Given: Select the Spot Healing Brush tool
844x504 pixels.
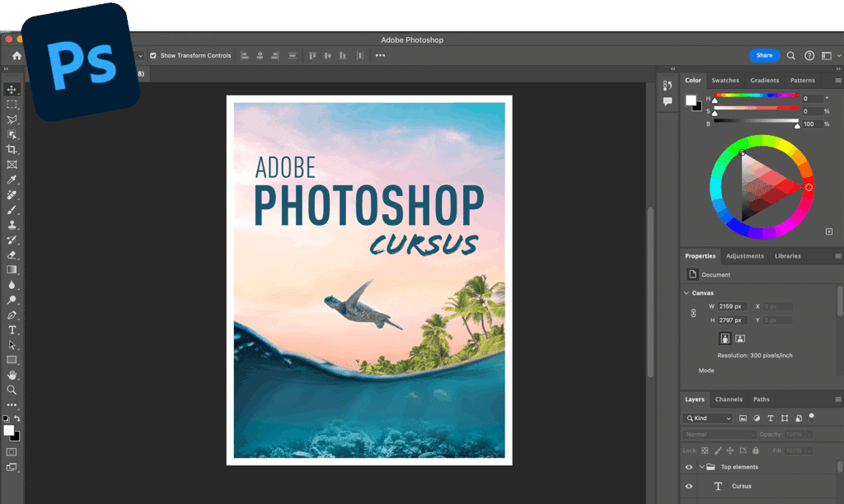Looking at the screenshot, I should click(12, 194).
